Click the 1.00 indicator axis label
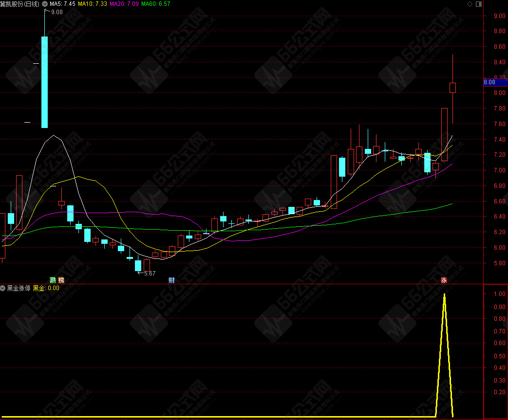This screenshot has height=420, width=508. tap(499, 294)
